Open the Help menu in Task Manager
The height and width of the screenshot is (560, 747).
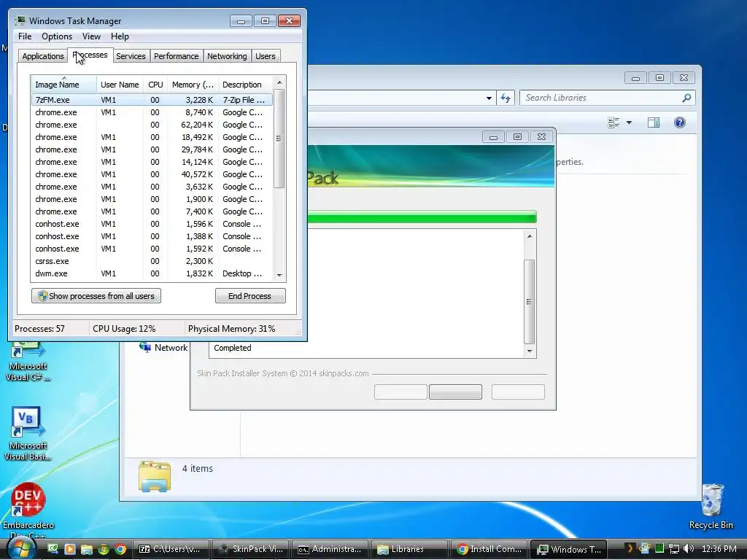(120, 36)
